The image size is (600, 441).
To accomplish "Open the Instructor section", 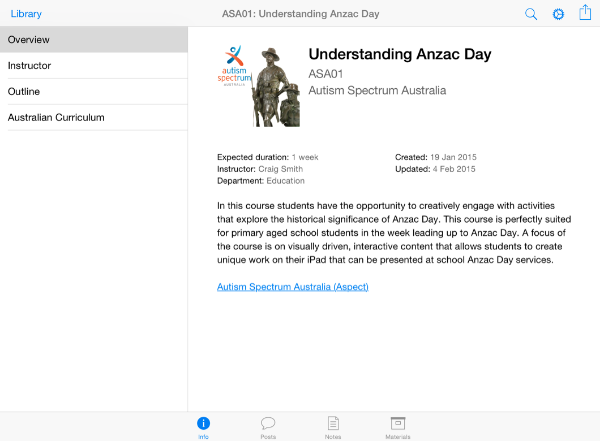I will coord(94,65).
